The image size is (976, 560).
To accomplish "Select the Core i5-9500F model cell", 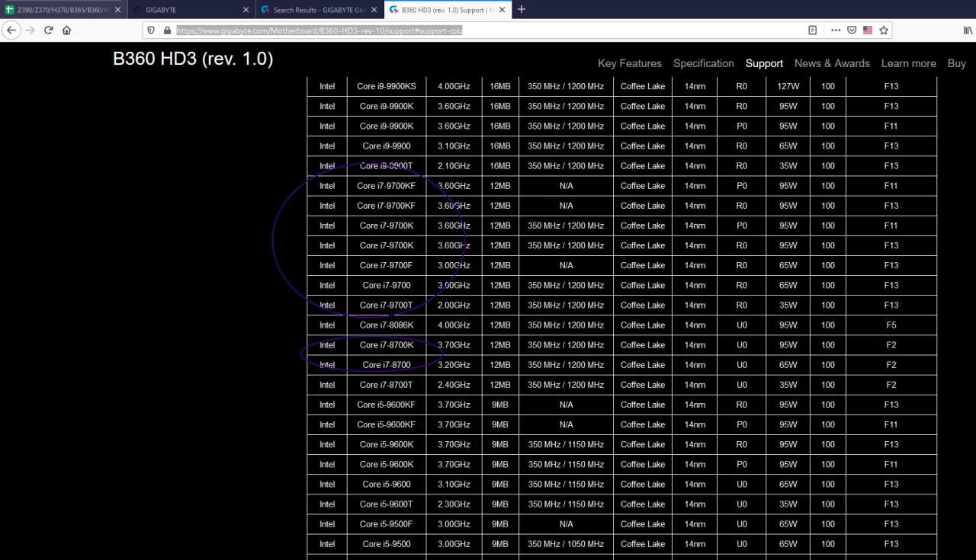I will [387, 524].
